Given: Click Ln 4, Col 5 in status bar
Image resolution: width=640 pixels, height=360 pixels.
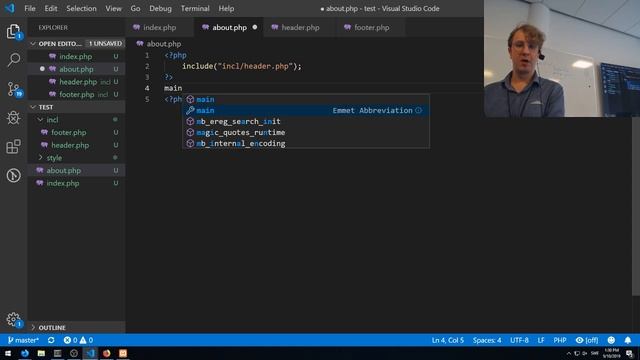Looking at the screenshot, I should [x=448, y=340].
